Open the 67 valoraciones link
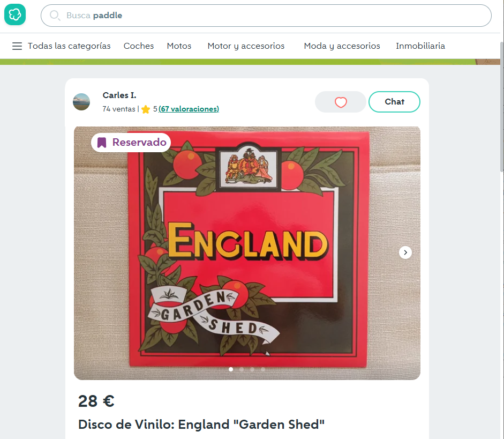 click(189, 109)
